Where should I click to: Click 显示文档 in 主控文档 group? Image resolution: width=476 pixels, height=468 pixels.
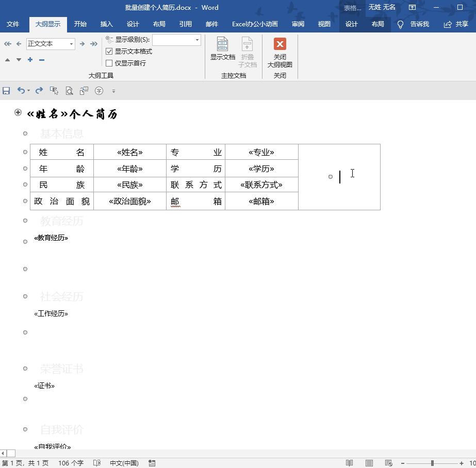(x=222, y=49)
